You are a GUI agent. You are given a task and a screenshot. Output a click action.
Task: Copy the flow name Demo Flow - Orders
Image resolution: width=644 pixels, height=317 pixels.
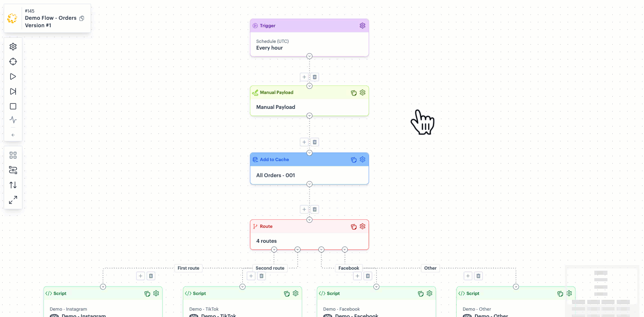tap(82, 18)
